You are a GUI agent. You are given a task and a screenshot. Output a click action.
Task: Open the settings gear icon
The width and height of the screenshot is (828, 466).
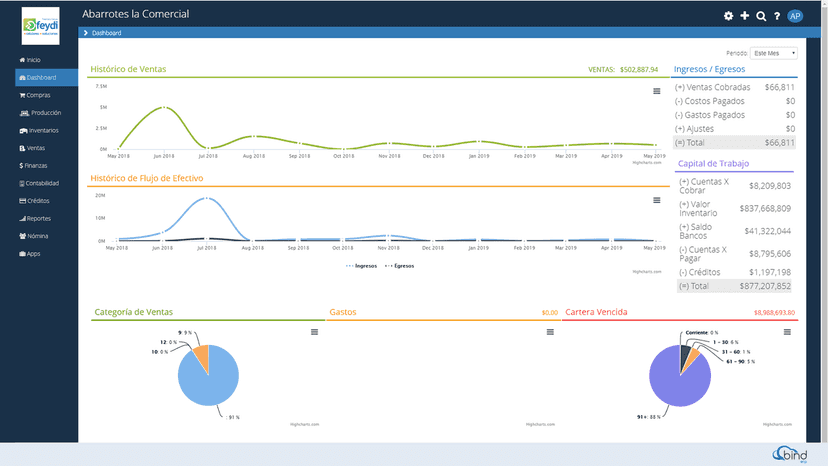(x=728, y=16)
